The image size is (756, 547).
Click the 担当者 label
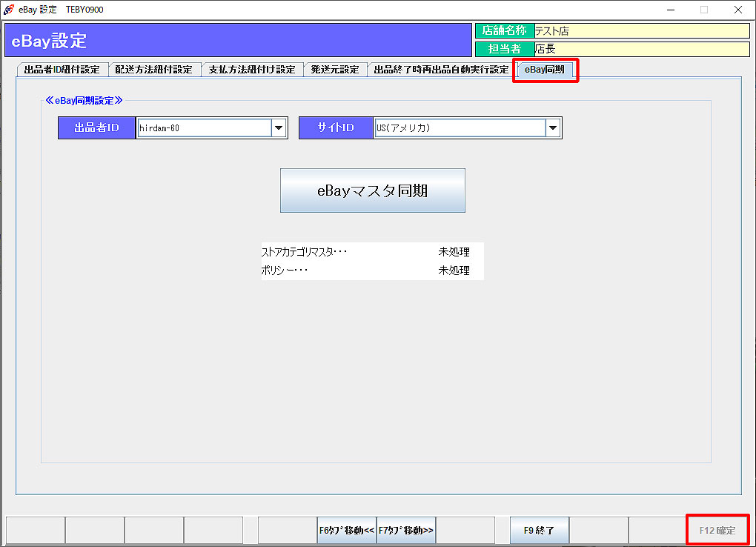(505, 49)
